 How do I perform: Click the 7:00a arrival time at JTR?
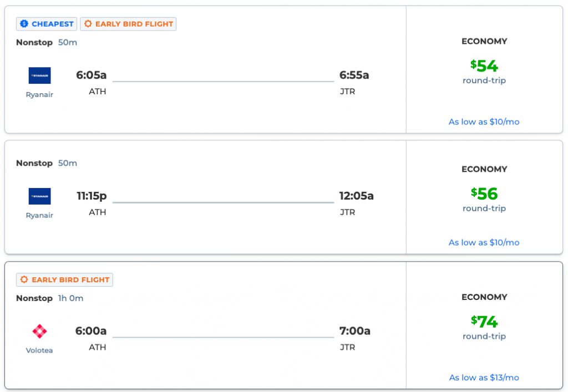[354, 332]
